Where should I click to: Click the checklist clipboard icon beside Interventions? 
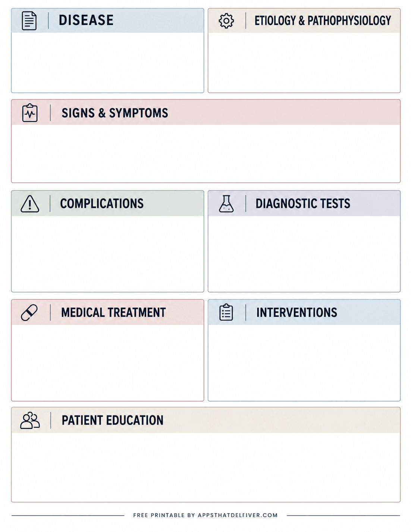(x=226, y=312)
